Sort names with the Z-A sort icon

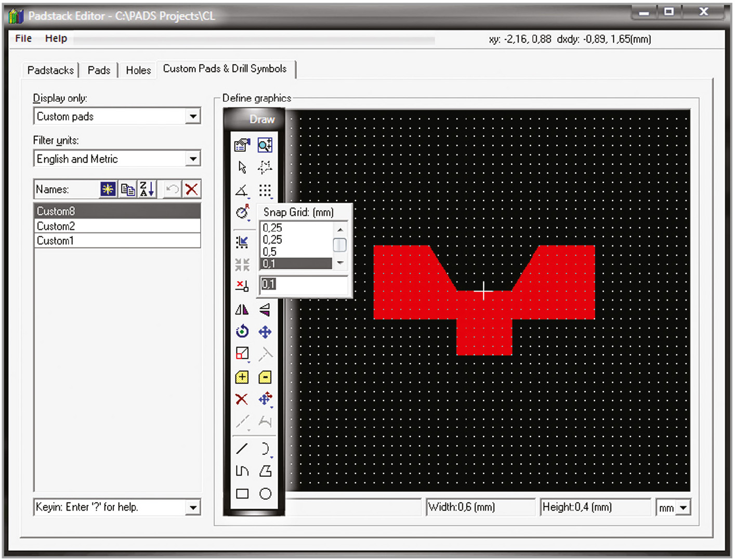point(147,189)
